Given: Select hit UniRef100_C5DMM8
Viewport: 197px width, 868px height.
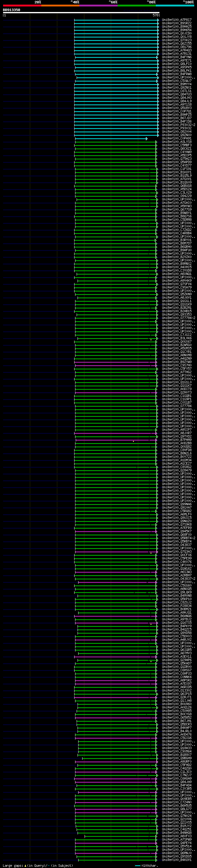Looking at the screenshot, I should pos(177,220).
